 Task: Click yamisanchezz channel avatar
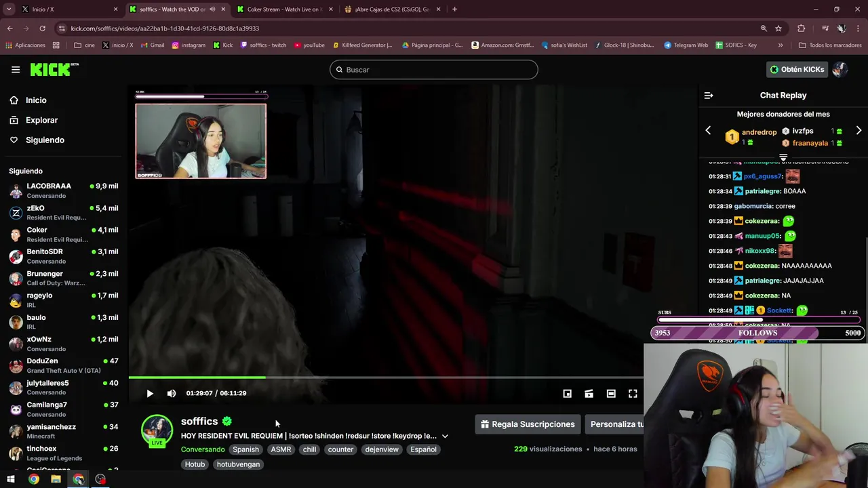pyautogui.click(x=16, y=432)
